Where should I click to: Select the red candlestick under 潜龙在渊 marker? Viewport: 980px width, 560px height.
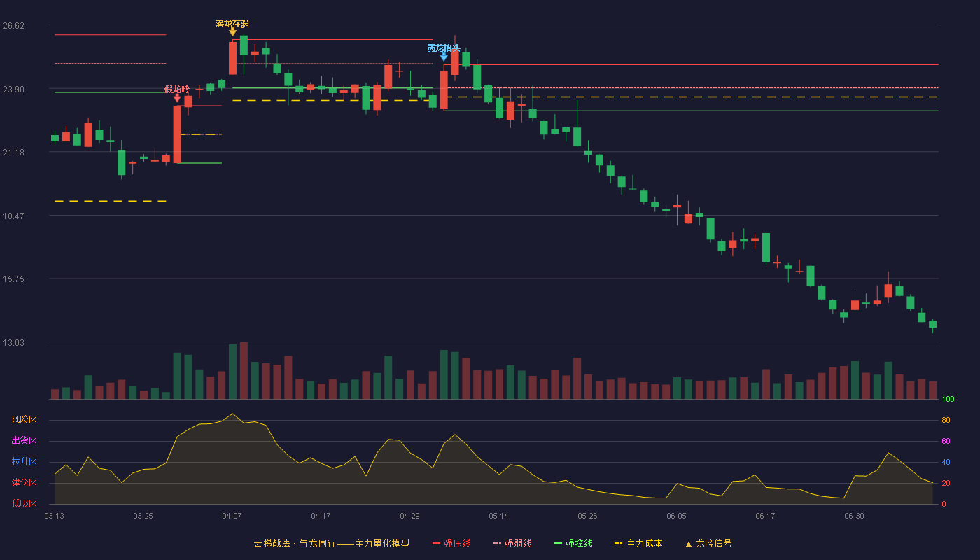pos(232,58)
